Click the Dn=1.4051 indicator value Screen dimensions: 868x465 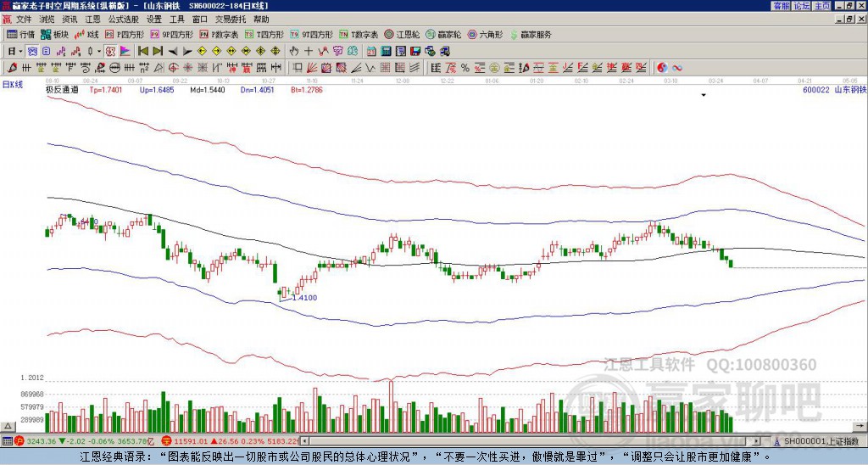(x=258, y=90)
